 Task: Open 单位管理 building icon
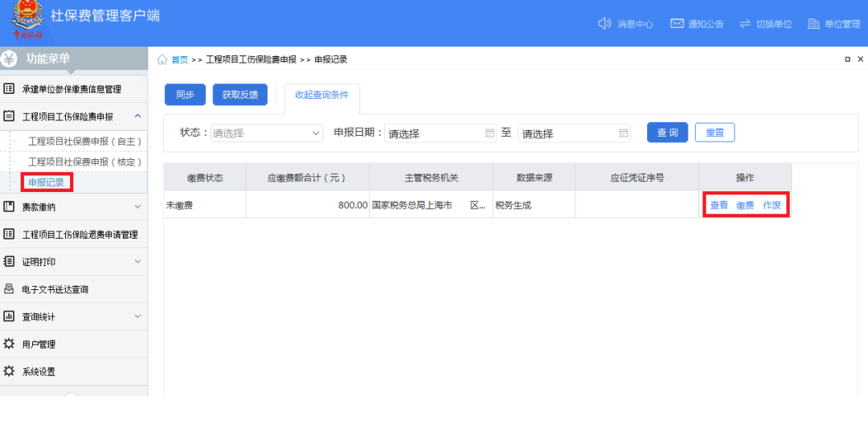pos(813,23)
